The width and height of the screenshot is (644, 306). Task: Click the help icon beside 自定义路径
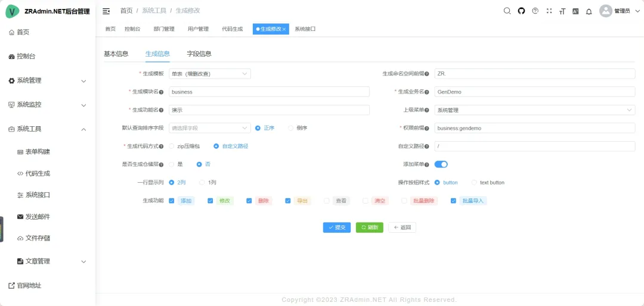[x=427, y=146]
